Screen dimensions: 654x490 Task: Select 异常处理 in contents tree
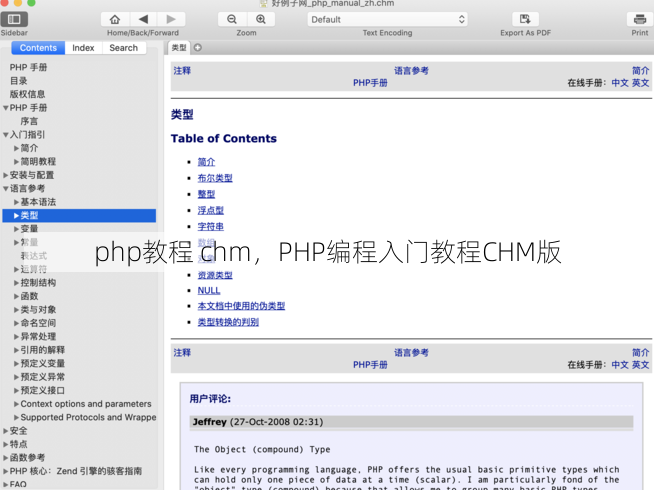click(x=38, y=337)
